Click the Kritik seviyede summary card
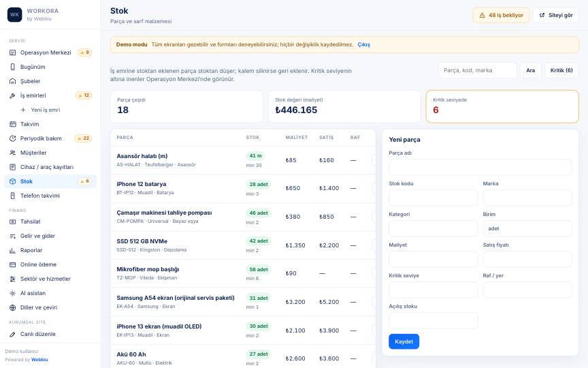588x368 pixels. (x=502, y=106)
